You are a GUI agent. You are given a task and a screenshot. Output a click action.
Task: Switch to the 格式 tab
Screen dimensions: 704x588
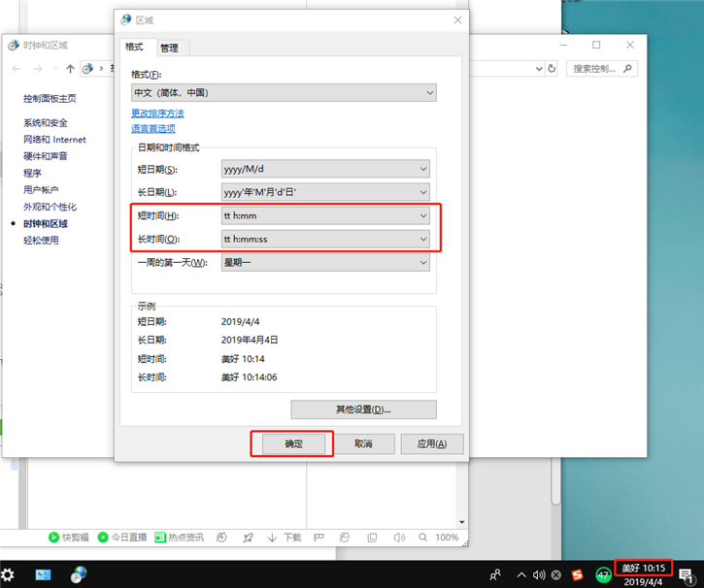coord(134,48)
